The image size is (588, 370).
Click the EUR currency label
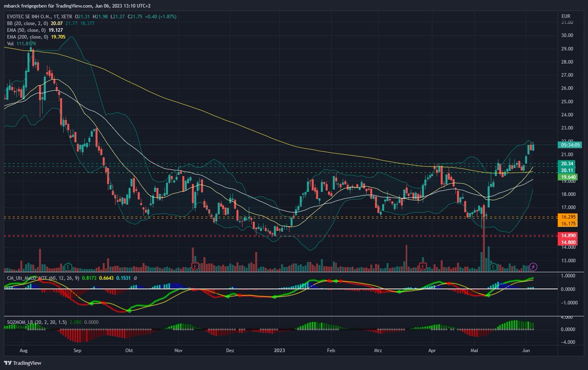pos(565,16)
